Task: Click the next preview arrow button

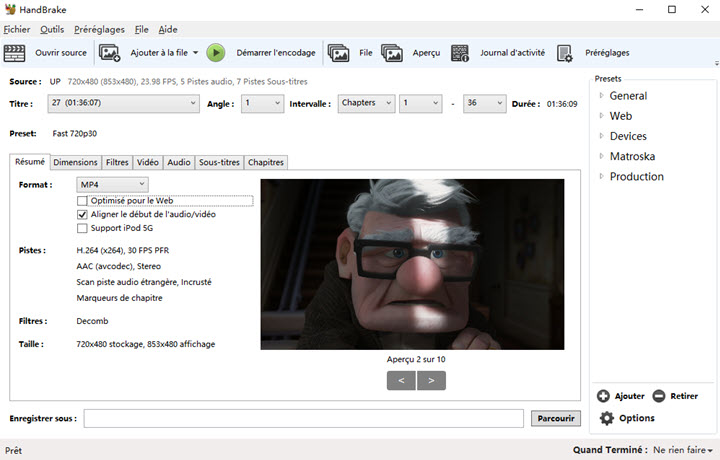Action: tap(431, 381)
